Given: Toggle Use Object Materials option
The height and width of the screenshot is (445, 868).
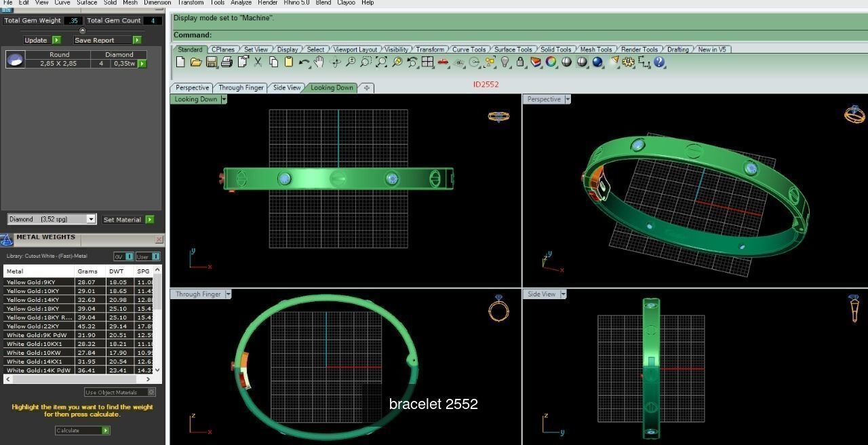Looking at the screenshot, I should click(x=120, y=392).
